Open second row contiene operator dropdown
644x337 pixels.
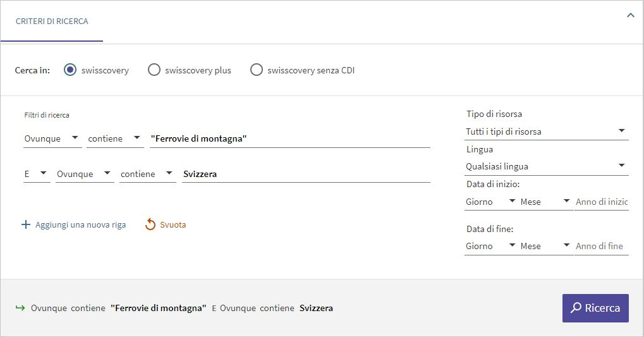pos(148,174)
